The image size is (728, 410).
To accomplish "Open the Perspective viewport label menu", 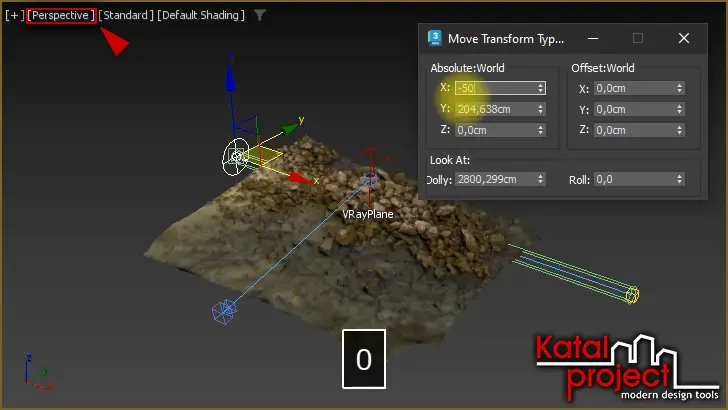I will [60, 15].
